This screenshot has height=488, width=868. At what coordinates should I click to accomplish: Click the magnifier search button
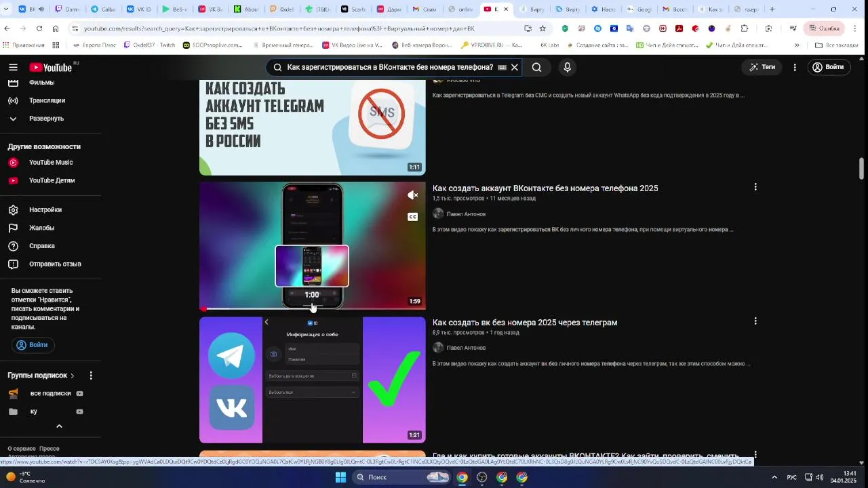coord(536,67)
